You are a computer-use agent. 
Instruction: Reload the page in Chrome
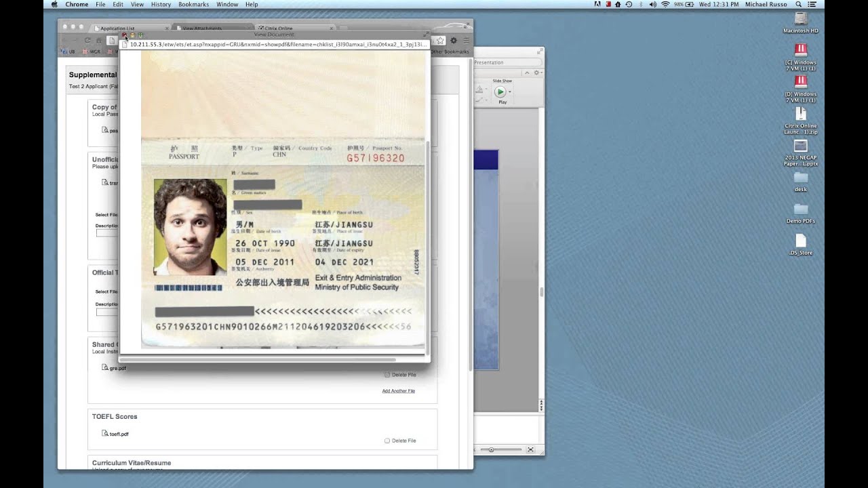[87, 41]
